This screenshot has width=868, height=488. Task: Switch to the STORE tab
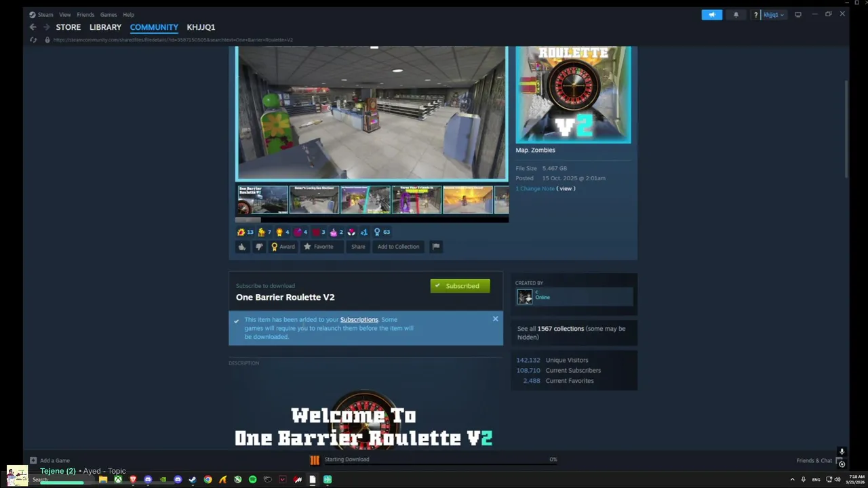click(68, 27)
